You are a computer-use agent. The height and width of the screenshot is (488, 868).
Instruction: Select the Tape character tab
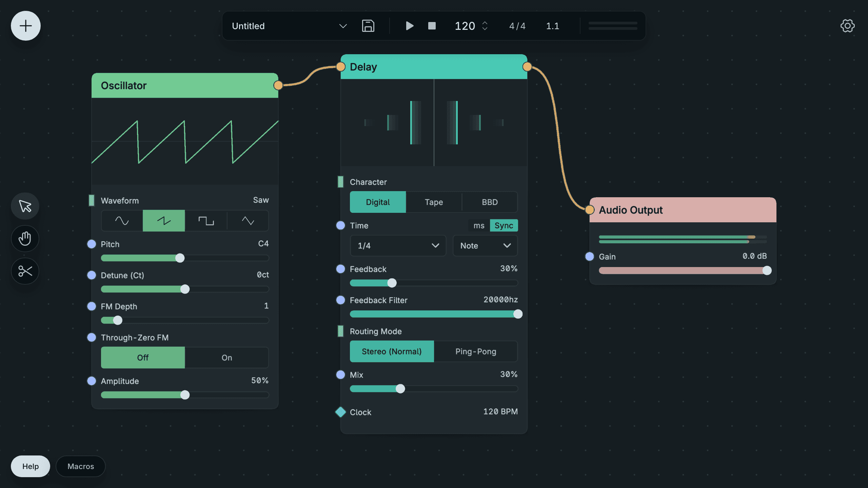click(434, 202)
